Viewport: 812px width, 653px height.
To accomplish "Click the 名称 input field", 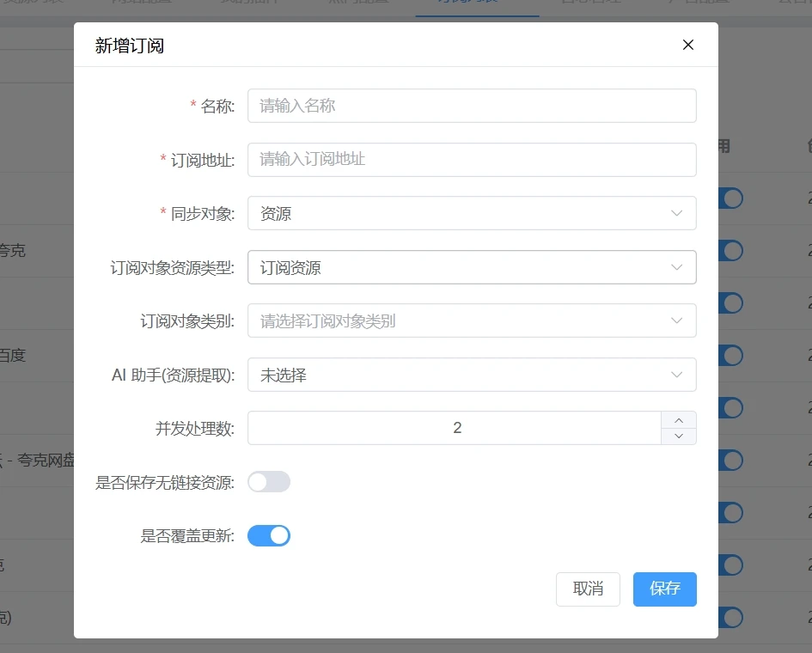I will pos(471,106).
